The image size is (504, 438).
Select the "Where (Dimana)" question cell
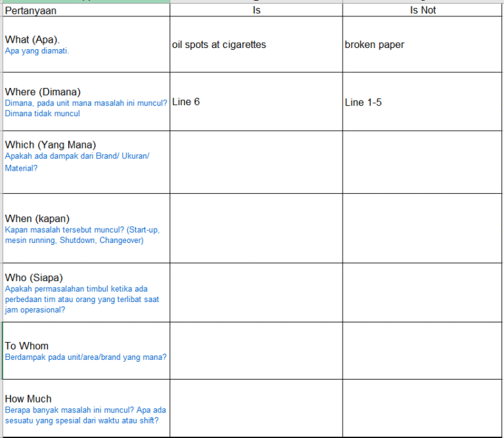click(x=85, y=102)
